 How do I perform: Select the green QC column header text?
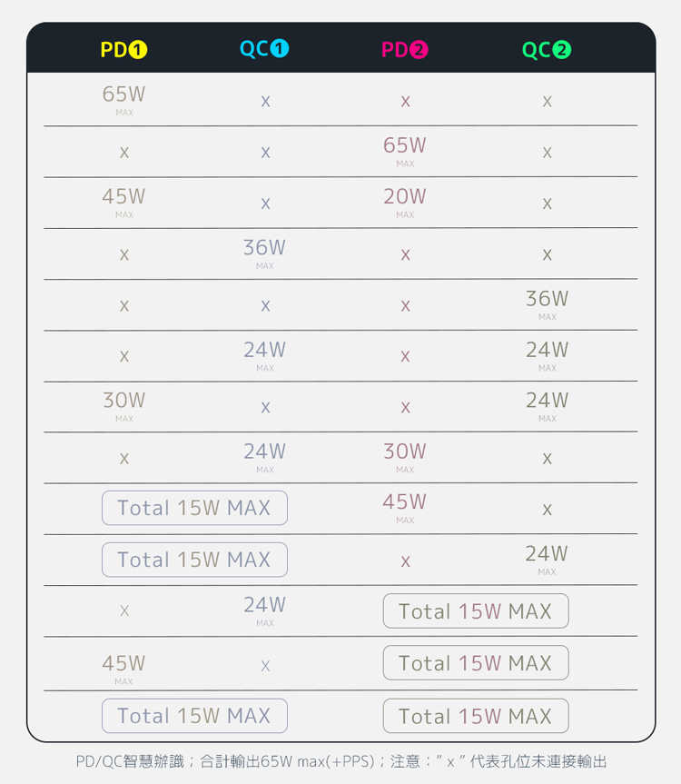click(536, 51)
